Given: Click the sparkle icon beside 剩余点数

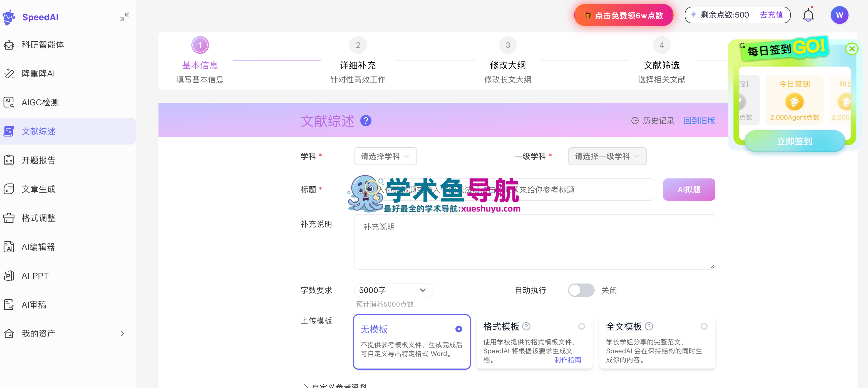Looking at the screenshot, I should (693, 15).
